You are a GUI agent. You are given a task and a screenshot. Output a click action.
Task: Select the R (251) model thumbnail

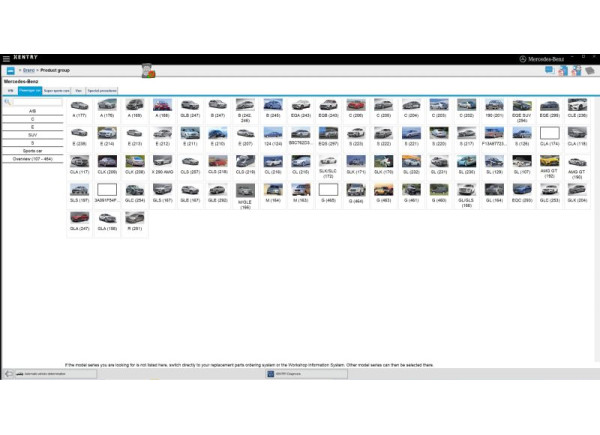pyautogui.click(x=135, y=220)
